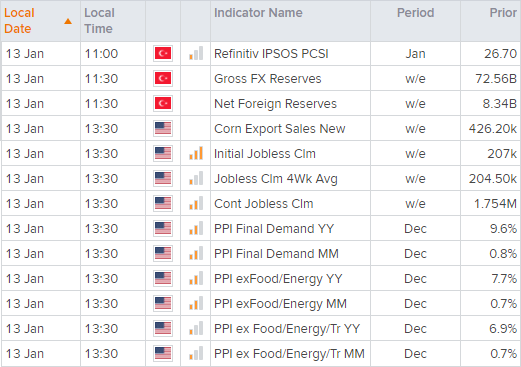This screenshot has width=521, height=367.
Task: Open the Initial Jobless Clm indicator
Action: [265, 154]
